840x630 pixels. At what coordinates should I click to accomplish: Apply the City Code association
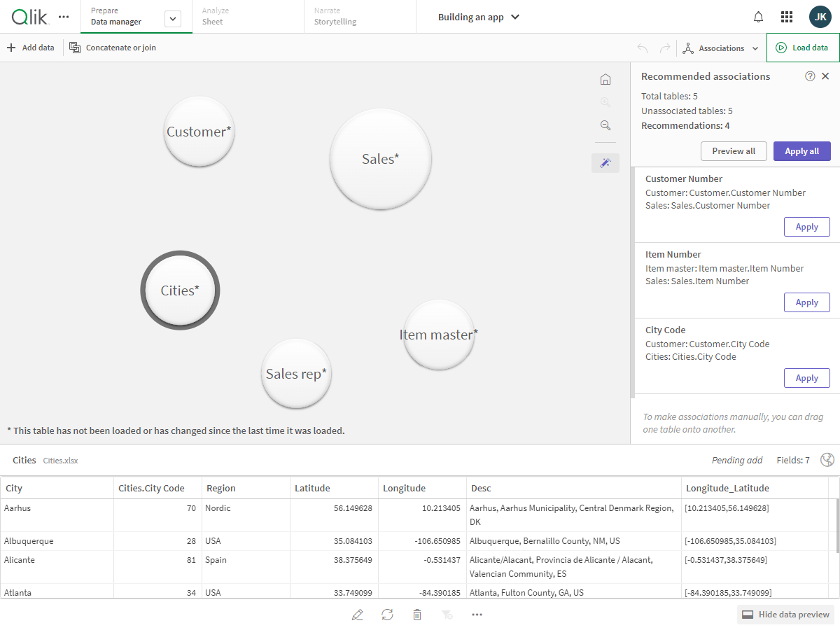(x=806, y=378)
